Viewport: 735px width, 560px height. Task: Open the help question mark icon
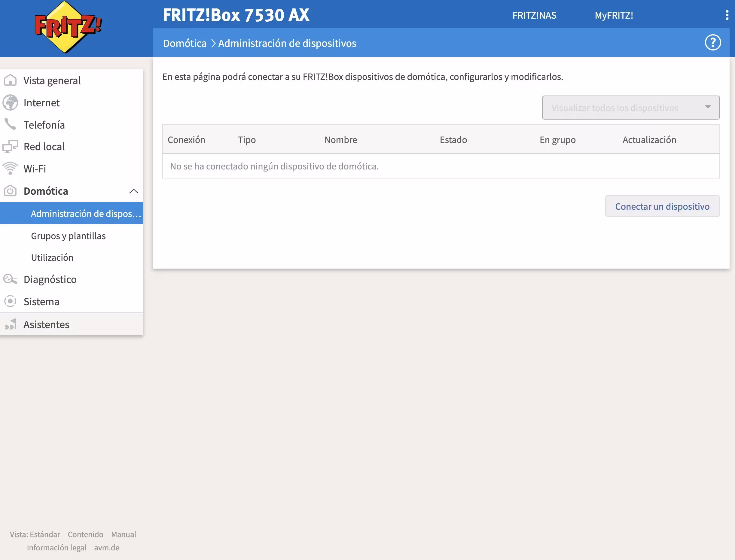713,43
